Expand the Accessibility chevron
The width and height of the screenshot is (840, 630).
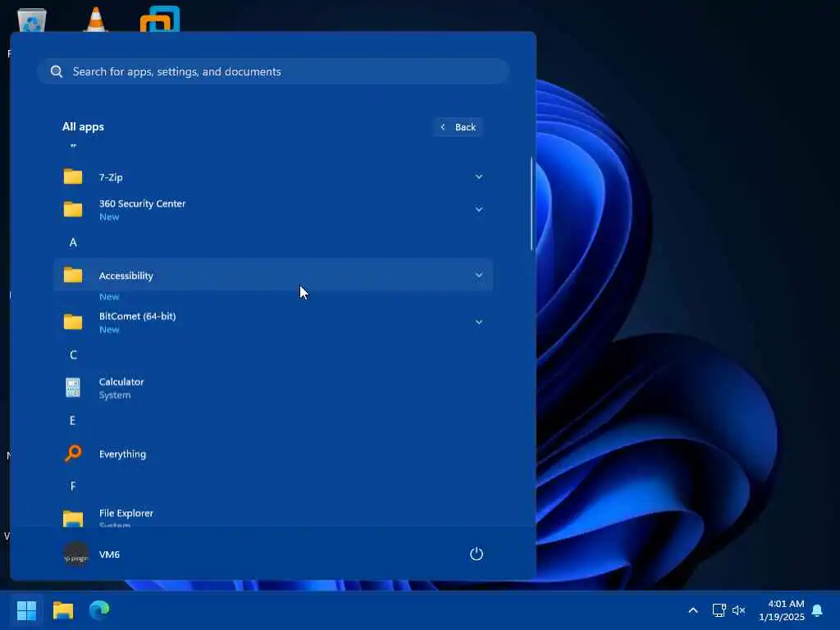pos(478,275)
